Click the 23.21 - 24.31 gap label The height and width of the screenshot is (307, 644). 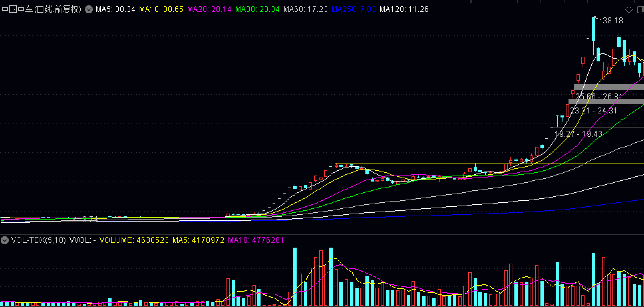tap(594, 110)
